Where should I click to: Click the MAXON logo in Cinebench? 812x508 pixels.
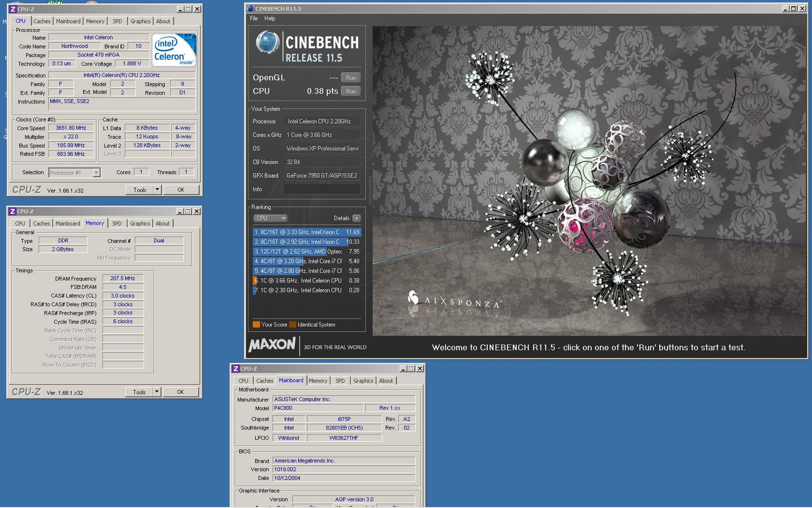point(272,344)
